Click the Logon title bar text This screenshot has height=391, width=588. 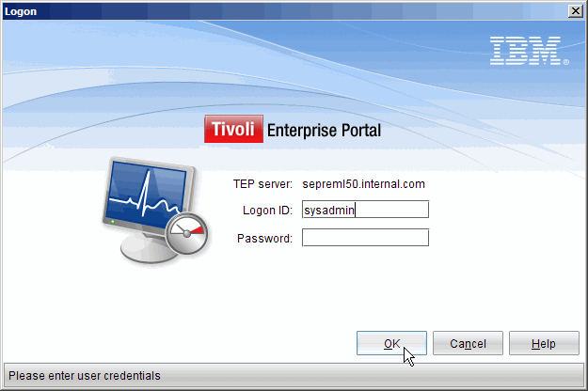[21, 11]
